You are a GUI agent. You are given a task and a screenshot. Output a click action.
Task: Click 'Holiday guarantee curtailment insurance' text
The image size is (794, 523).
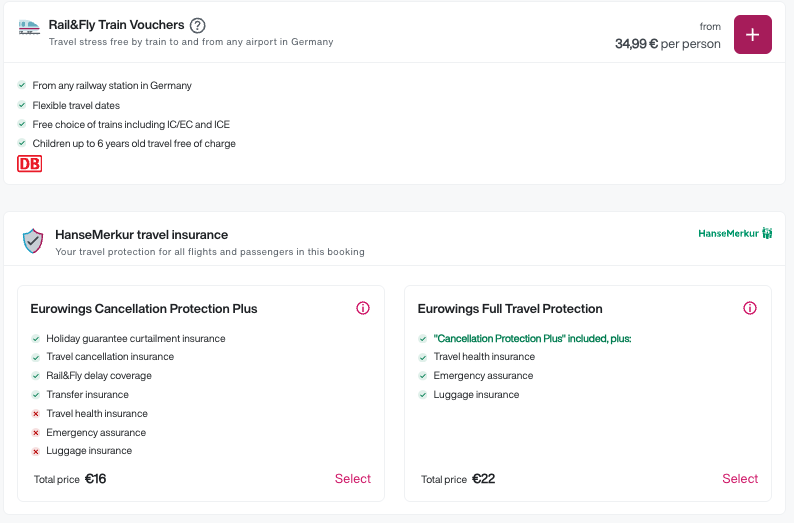pos(136,338)
